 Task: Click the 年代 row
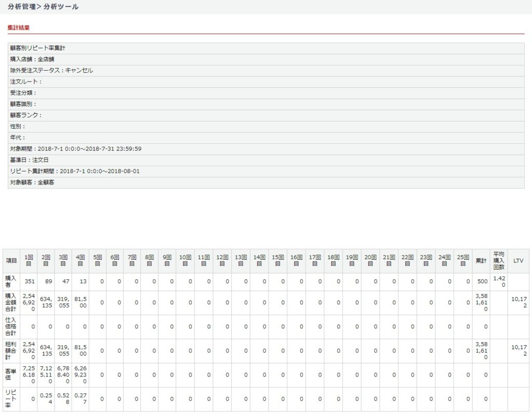[266, 138]
